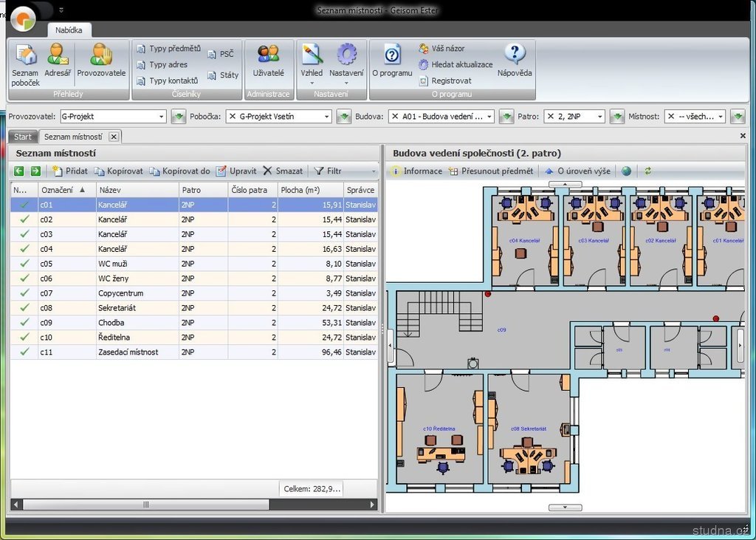Open the Patro floor dropdown
This screenshot has height=540, width=756.
[599, 117]
